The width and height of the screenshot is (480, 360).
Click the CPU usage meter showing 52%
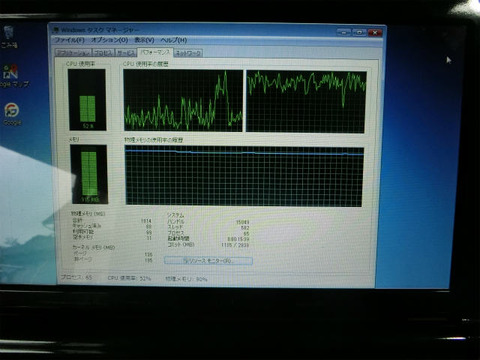87,99
